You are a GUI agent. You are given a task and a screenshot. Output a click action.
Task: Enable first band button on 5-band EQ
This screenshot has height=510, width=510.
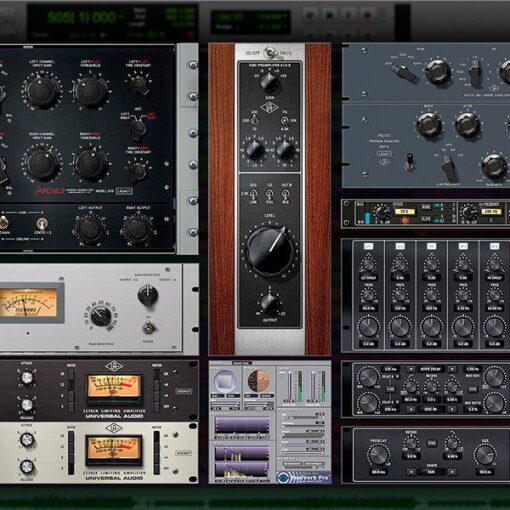point(368,246)
